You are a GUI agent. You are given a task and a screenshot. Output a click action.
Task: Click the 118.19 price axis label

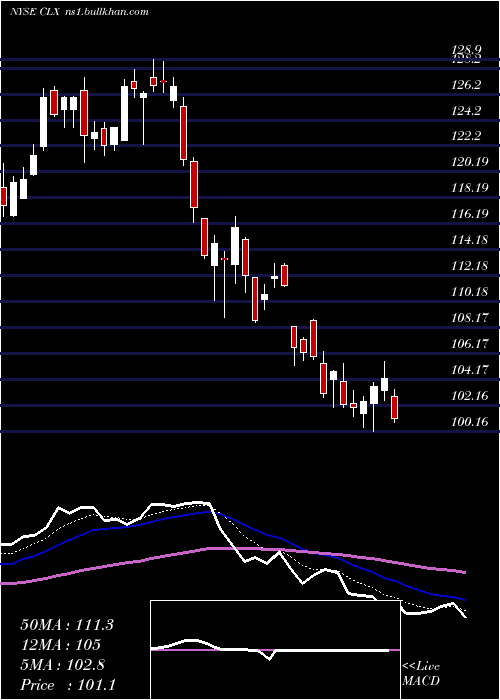point(470,188)
